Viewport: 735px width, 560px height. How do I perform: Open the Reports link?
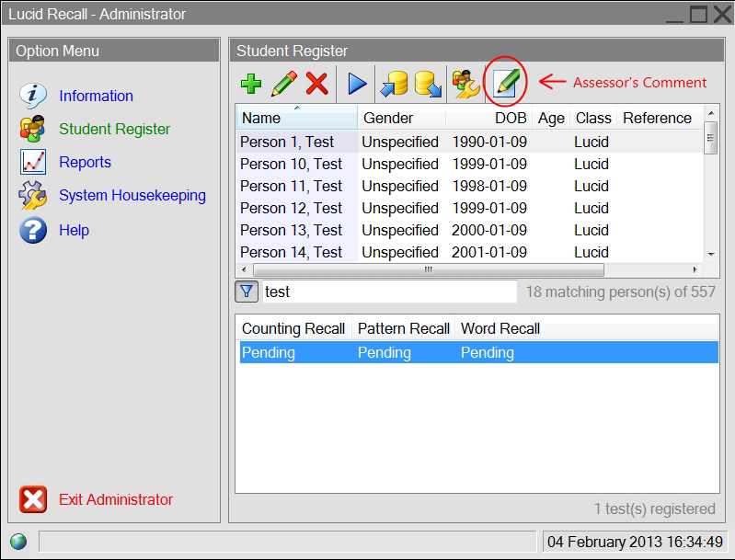(x=85, y=162)
